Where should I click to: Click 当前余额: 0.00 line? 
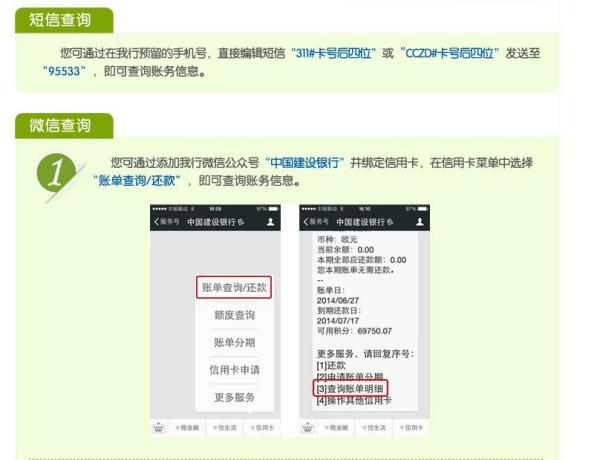(346, 250)
